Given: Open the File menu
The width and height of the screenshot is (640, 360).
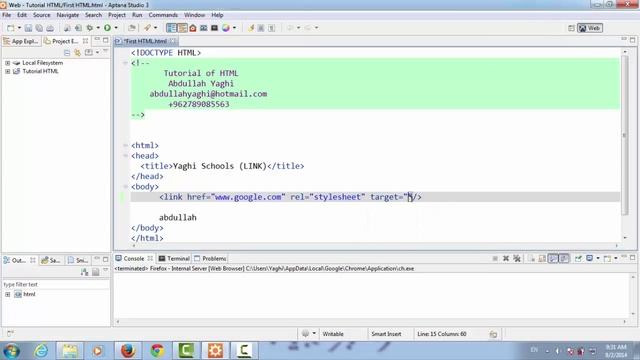Looking at the screenshot, I should point(7,15).
